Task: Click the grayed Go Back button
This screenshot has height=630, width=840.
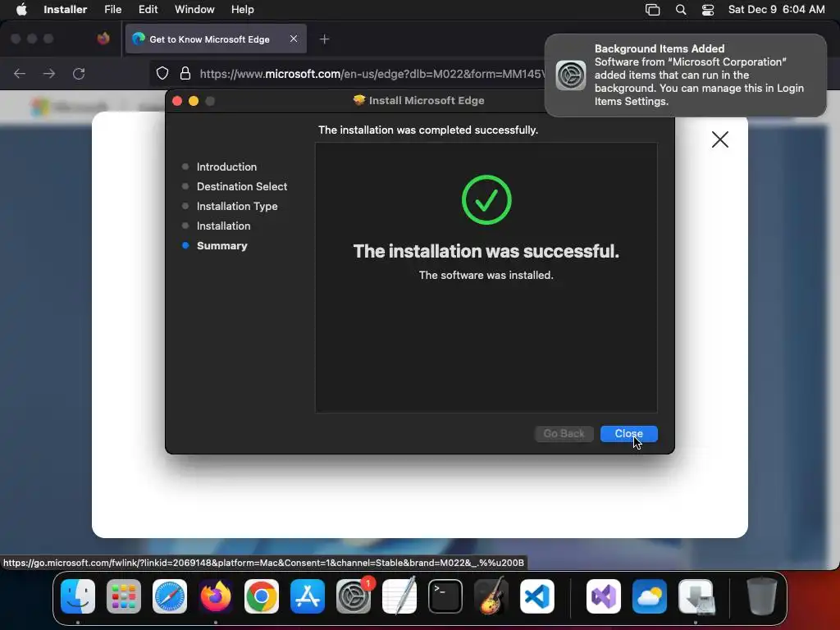Action: point(564,433)
